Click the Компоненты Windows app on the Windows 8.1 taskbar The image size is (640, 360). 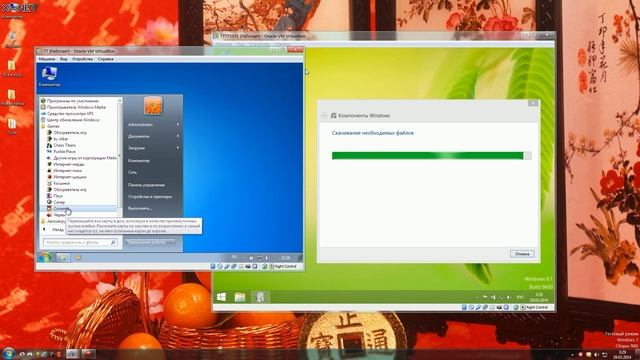[260, 297]
